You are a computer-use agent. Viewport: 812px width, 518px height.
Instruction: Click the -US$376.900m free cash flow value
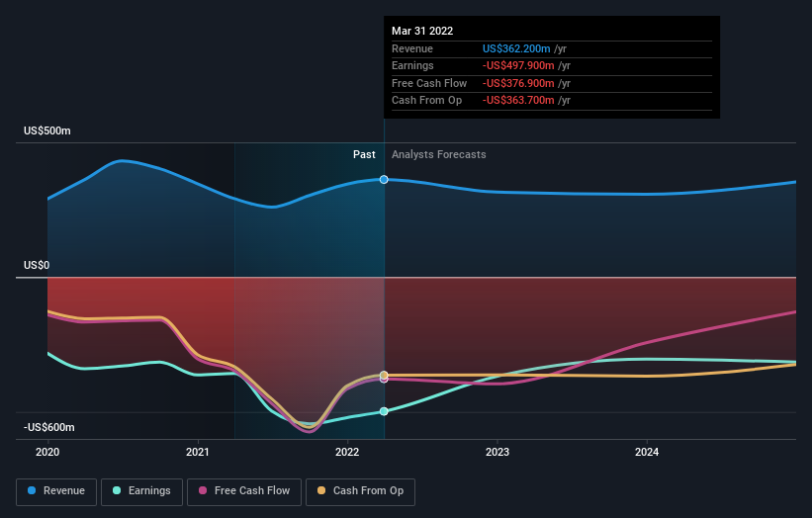pos(518,83)
